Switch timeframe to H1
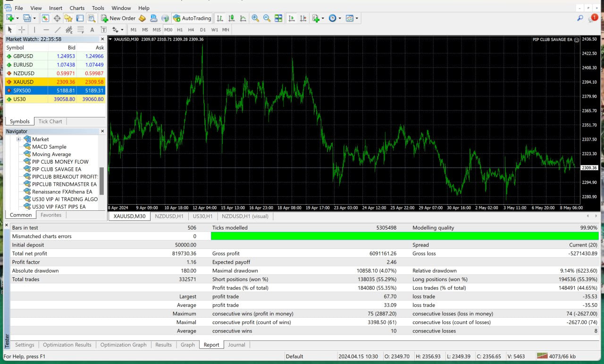 (x=180, y=30)
